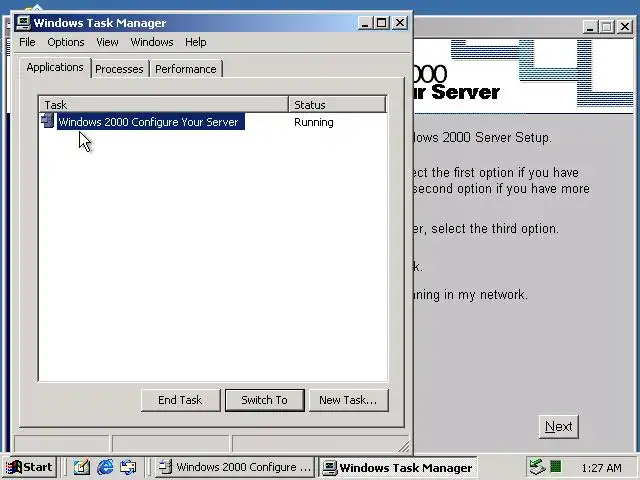640x480 pixels.
Task: Launch Internet Explorer from quick launch
Action: (105, 467)
